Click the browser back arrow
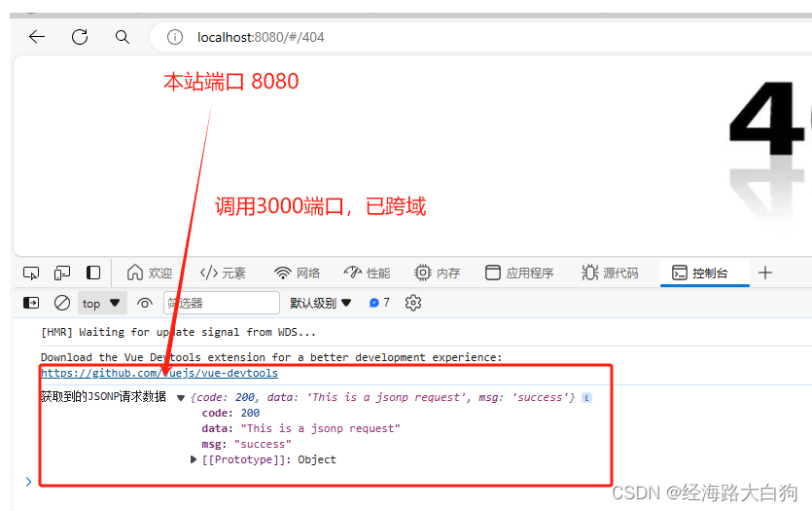 (37, 37)
